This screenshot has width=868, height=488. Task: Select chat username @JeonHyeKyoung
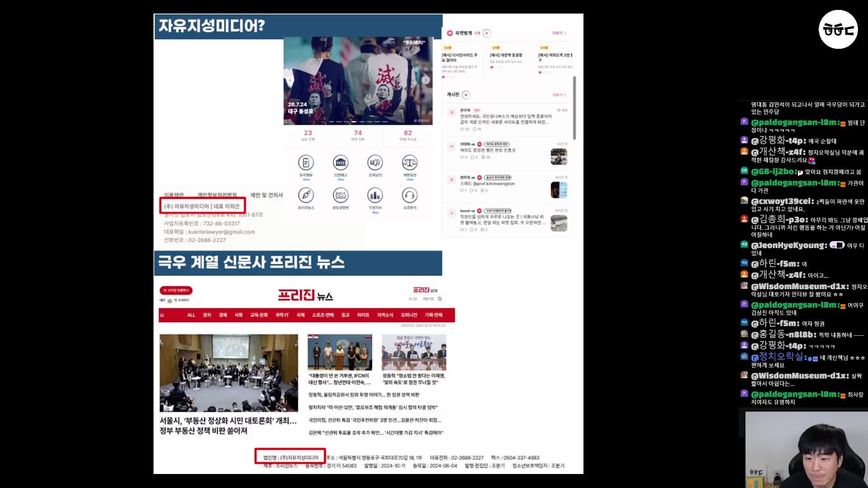(x=789, y=245)
